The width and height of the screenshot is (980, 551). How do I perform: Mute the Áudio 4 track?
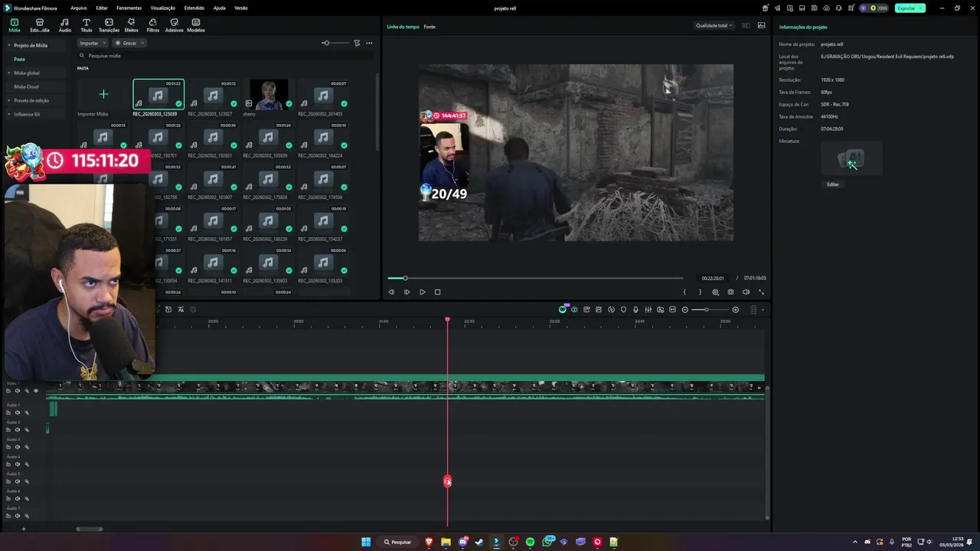point(18,464)
